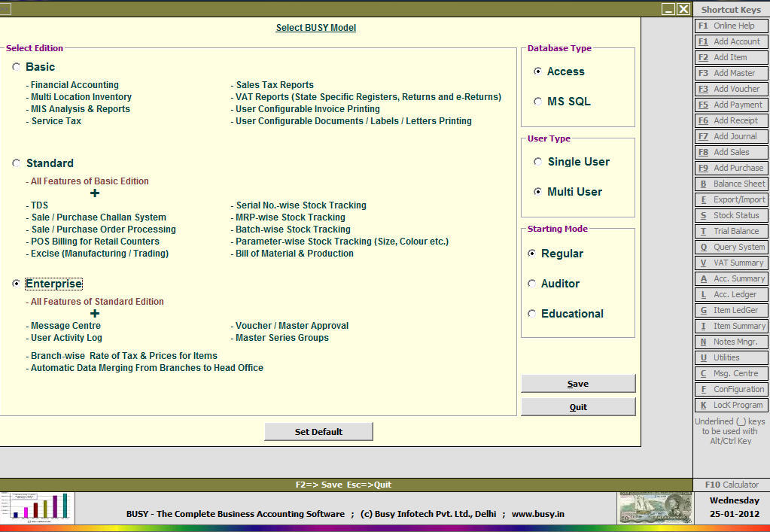Click the Financial Accounting feature text
Viewport: 770px width, 532px height.
coord(75,85)
